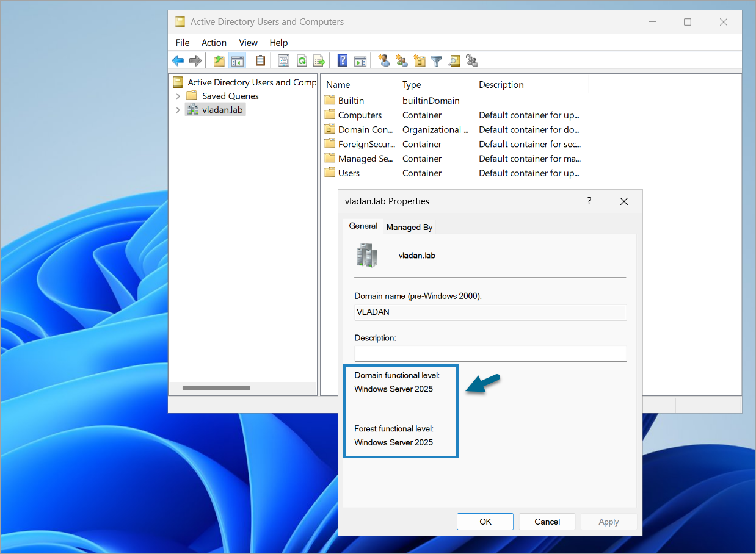Screen dimensions: 756x554
Task: Click the ? help button in Properties title bar
Action: click(x=589, y=201)
